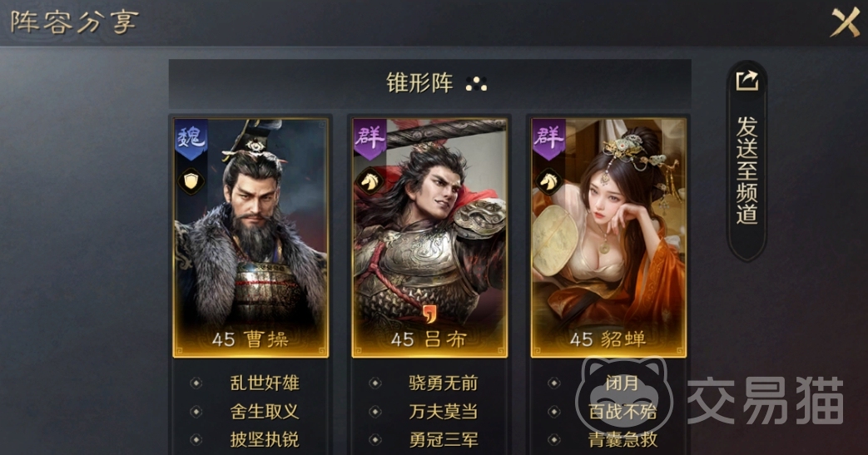Select the 青囊急救 skill

pyautogui.click(x=622, y=440)
